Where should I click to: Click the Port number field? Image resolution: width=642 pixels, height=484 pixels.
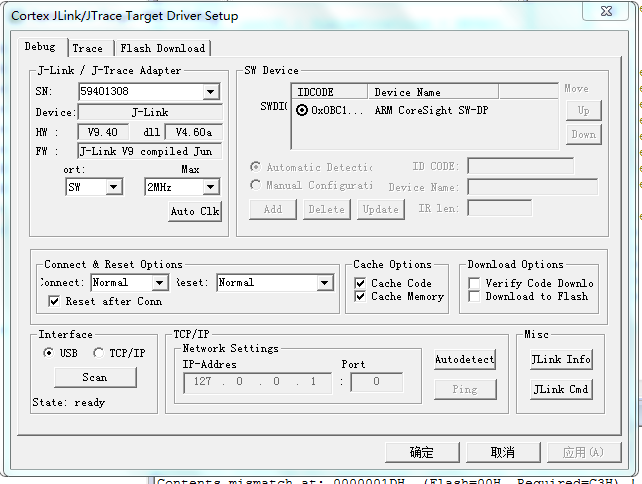point(376,382)
